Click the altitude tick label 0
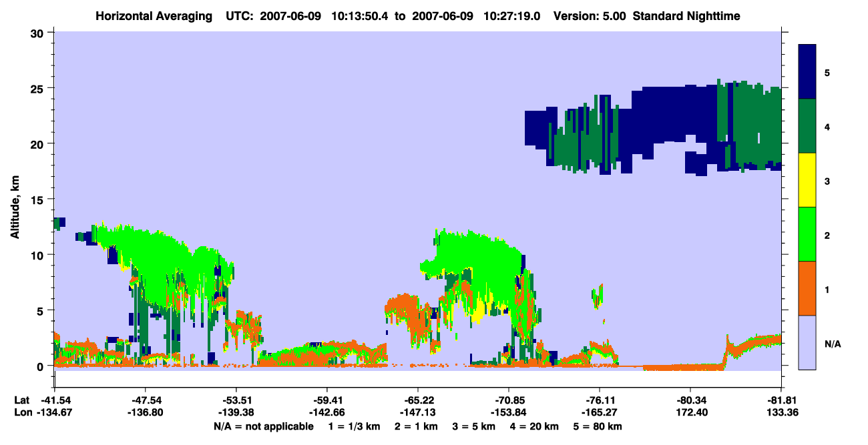This screenshot has height=445, width=868. point(41,366)
